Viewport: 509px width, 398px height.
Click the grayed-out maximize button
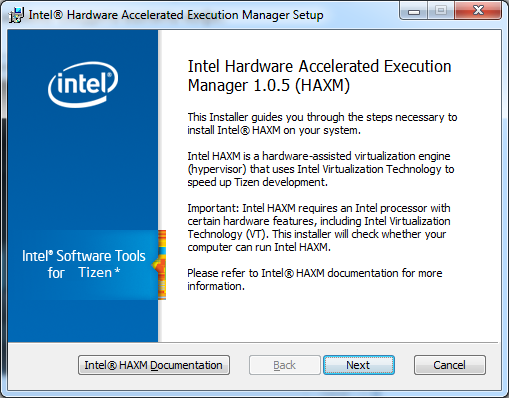point(441,11)
